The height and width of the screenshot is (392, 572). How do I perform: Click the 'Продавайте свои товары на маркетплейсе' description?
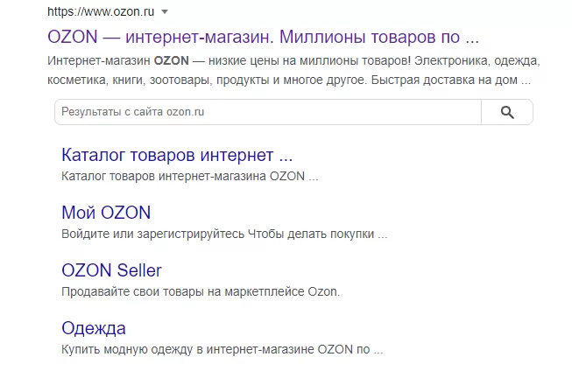(x=200, y=291)
